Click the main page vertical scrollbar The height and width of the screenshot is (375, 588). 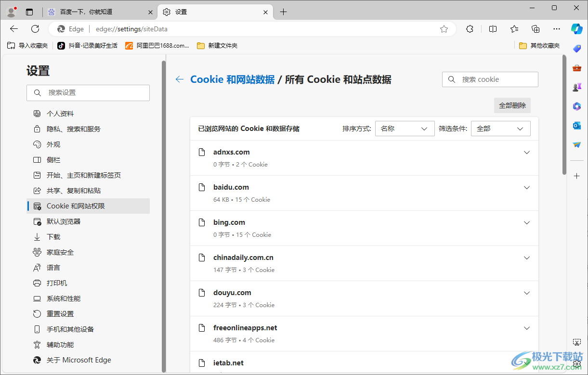(x=564, y=115)
